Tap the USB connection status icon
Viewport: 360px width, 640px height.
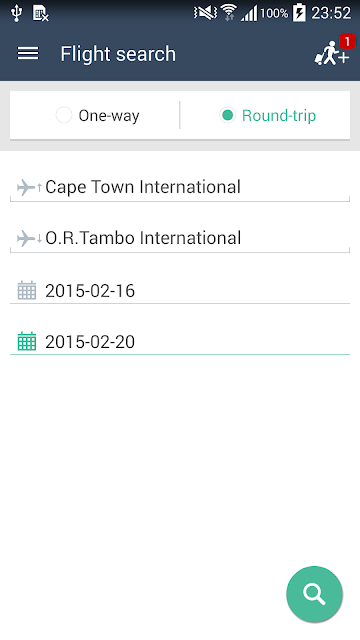(16, 13)
